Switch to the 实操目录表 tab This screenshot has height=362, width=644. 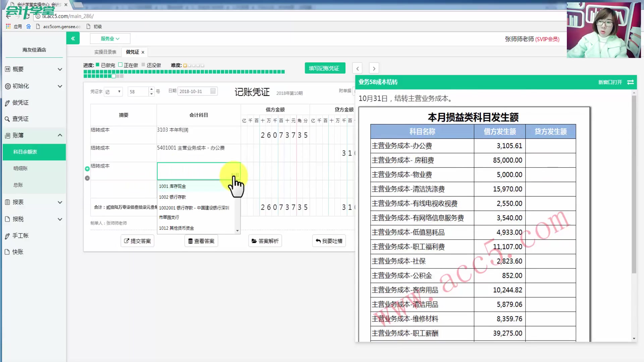[105, 52]
